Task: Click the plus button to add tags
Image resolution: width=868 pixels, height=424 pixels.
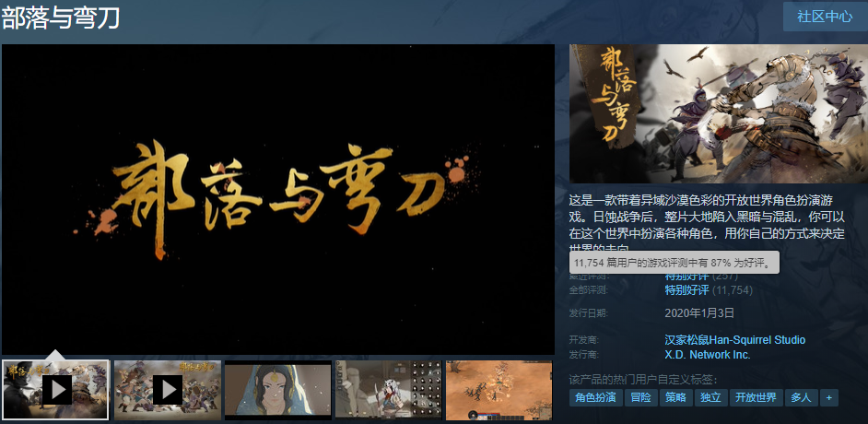Action: click(828, 397)
